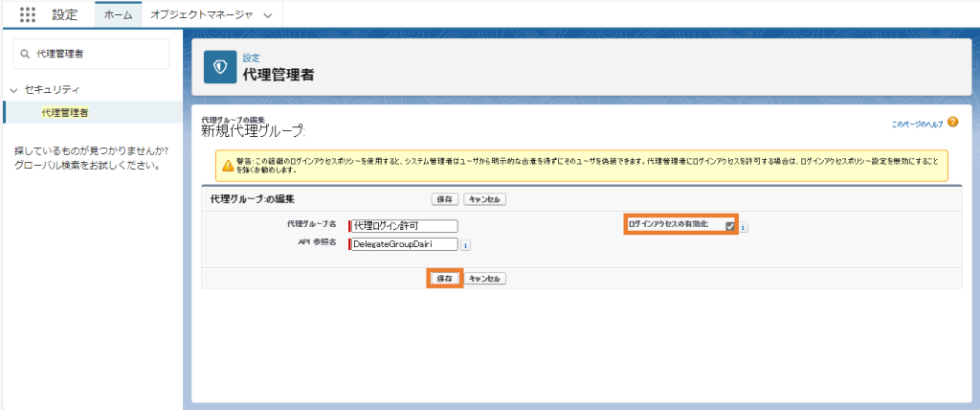Toggle the ログインアクセスの有効化 checkbox

(730, 226)
